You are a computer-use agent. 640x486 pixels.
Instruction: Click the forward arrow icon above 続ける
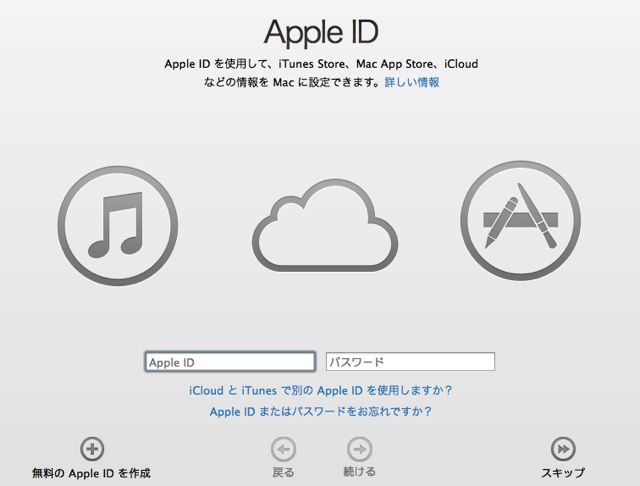pyautogui.click(x=360, y=449)
